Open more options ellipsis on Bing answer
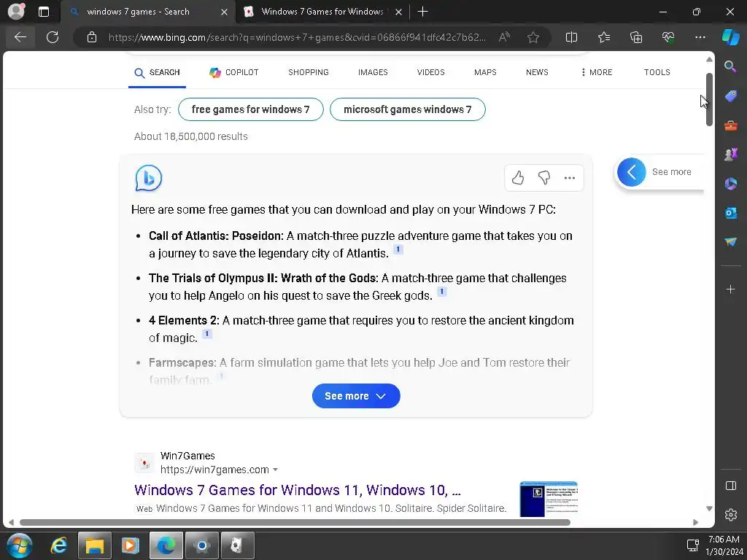747x560 pixels. click(569, 178)
